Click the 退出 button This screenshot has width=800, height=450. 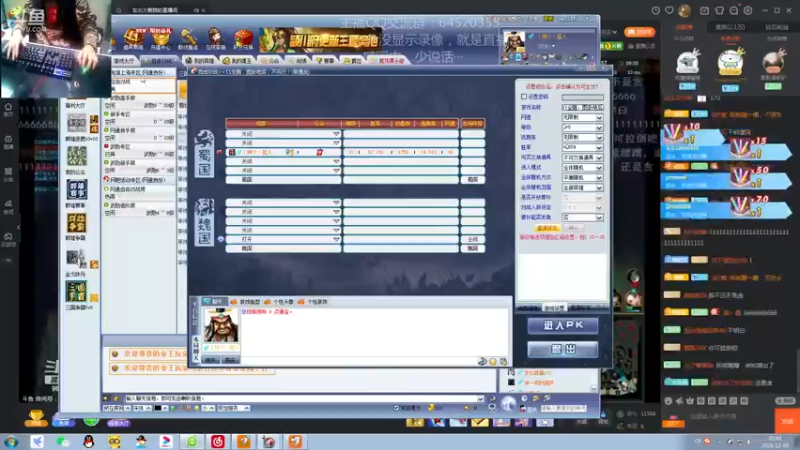point(563,349)
